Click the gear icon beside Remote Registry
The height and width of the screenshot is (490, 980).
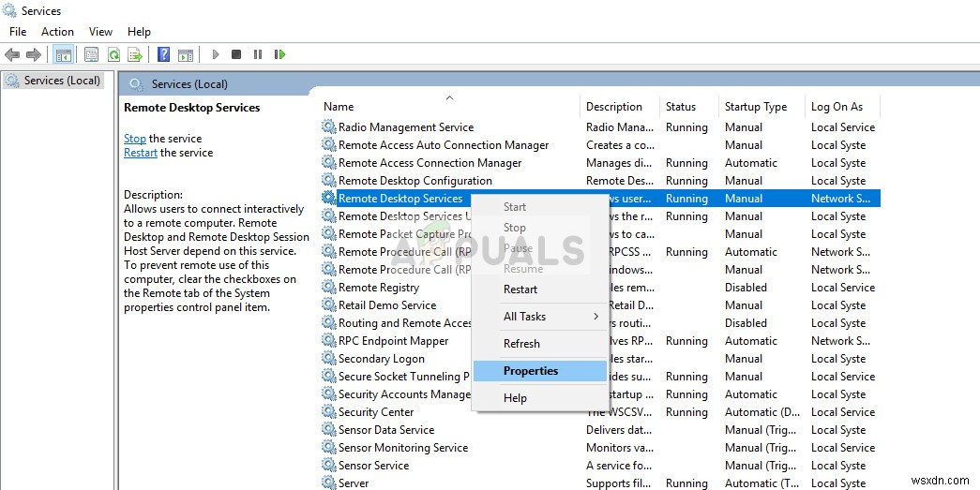tap(329, 288)
